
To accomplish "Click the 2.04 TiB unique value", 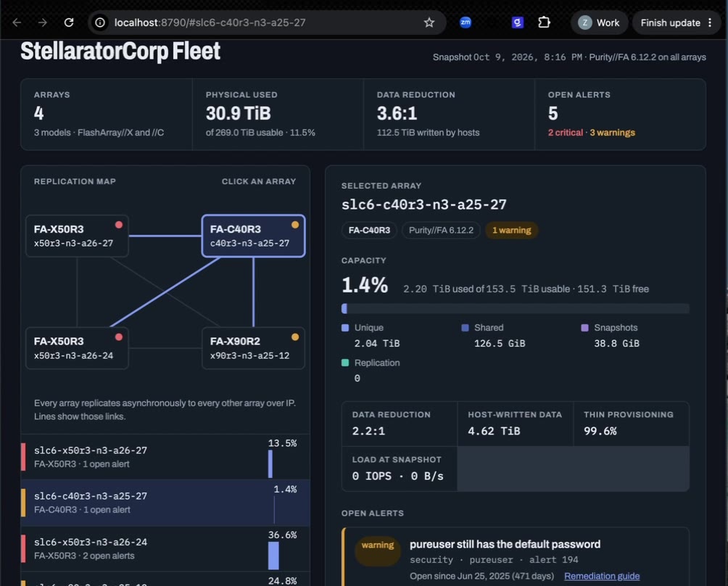I will [377, 344].
